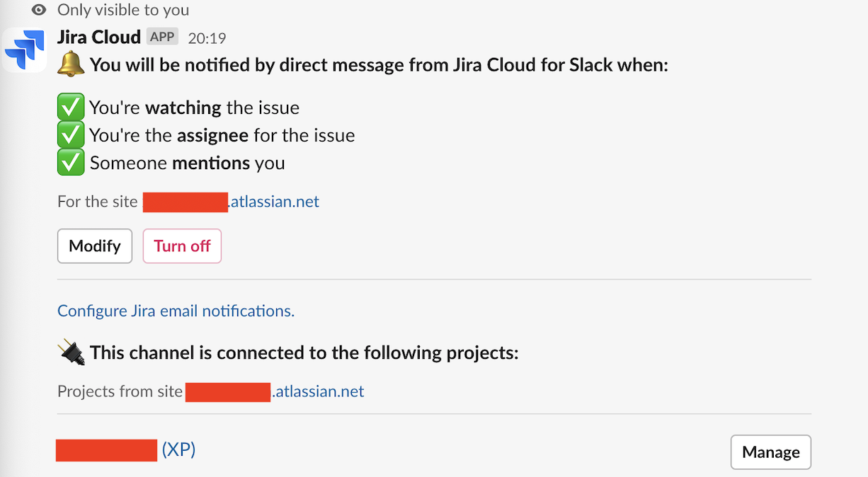Click the Jira Cloud app avatar icon

(24, 49)
